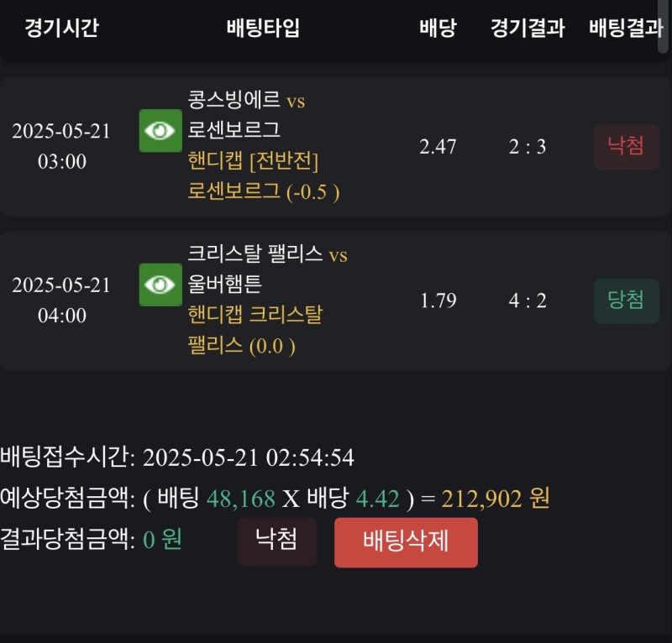Click the eye icon for the 콩스빙에르 match

(160, 131)
